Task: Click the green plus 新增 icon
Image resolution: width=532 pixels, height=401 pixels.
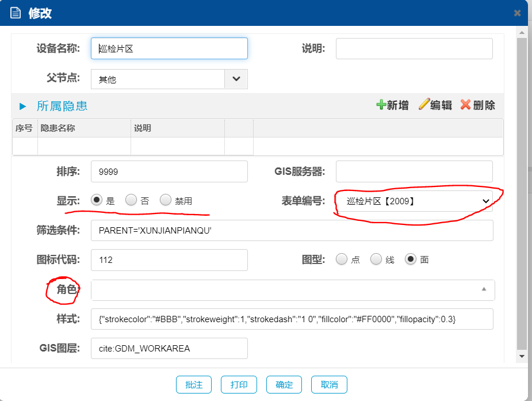Action: click(x=381, y=105)
